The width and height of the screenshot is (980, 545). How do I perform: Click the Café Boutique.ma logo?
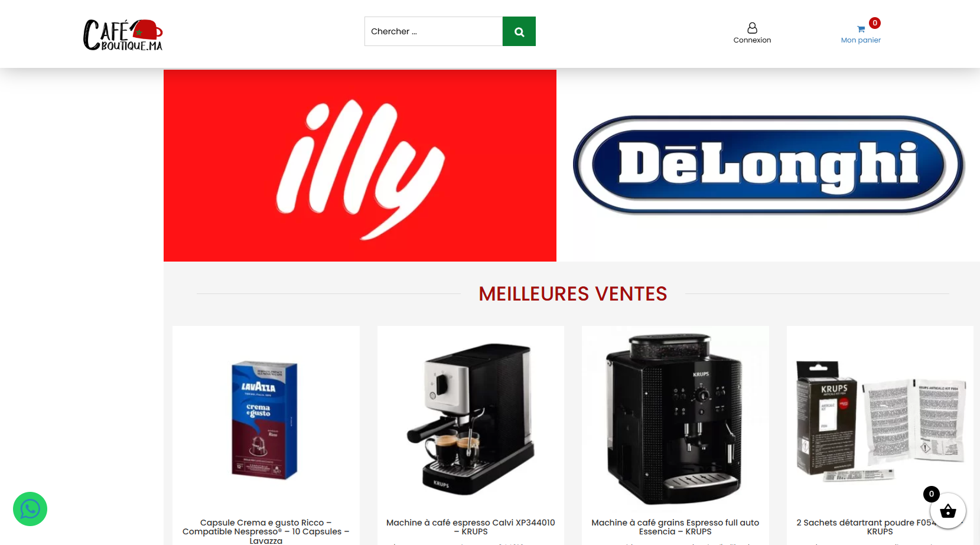pos(123,35)
